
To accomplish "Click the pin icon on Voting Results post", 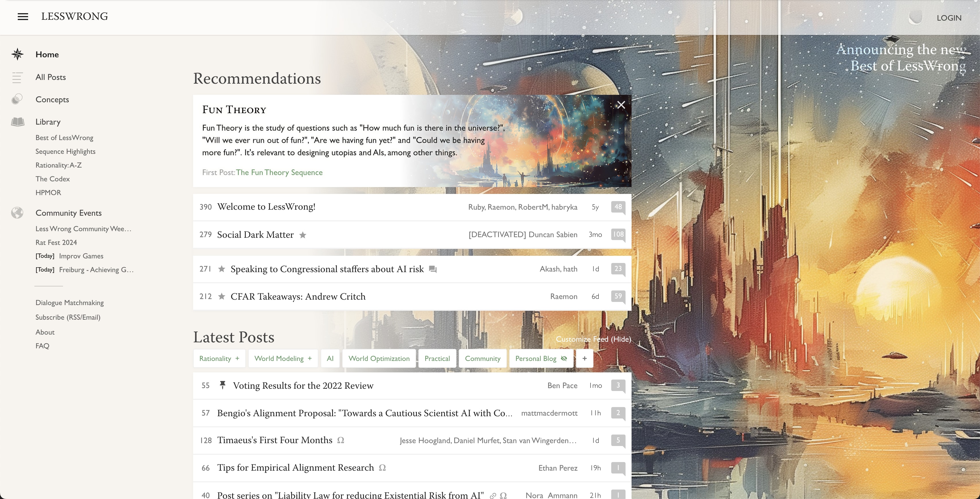I will tap(223, 385).
